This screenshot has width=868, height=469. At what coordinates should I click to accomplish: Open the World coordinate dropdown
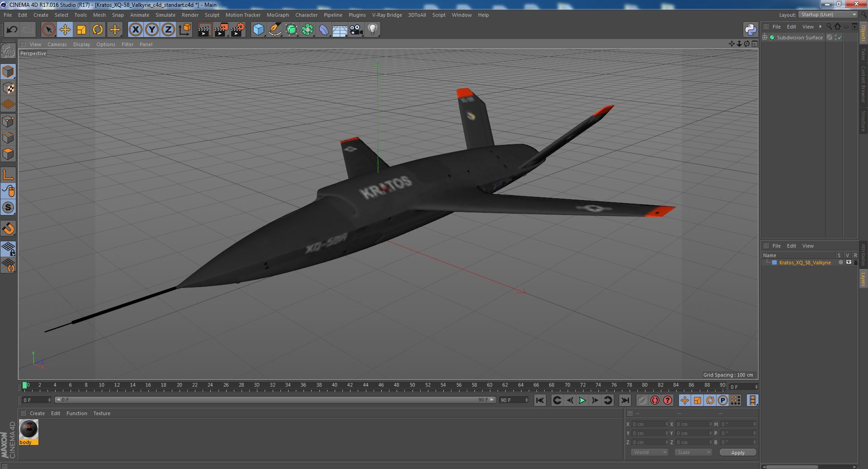(x=650, y=452)
